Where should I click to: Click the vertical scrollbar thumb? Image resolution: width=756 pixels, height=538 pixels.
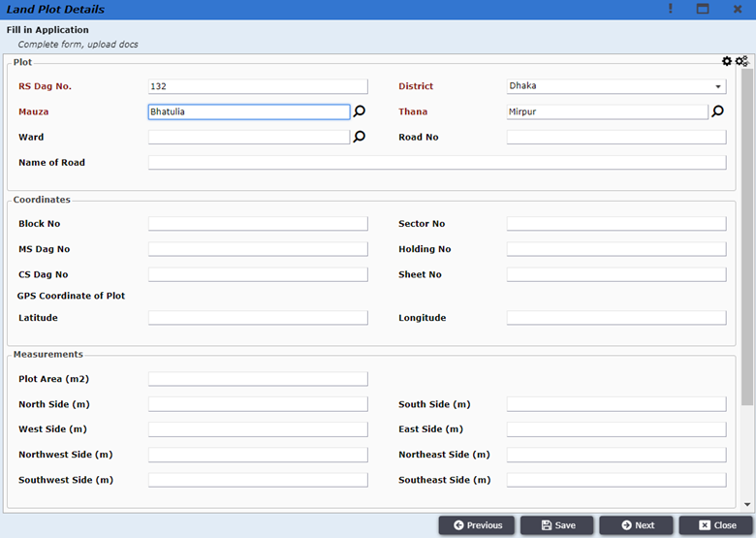pyautogui.click(x=747, y=237)
